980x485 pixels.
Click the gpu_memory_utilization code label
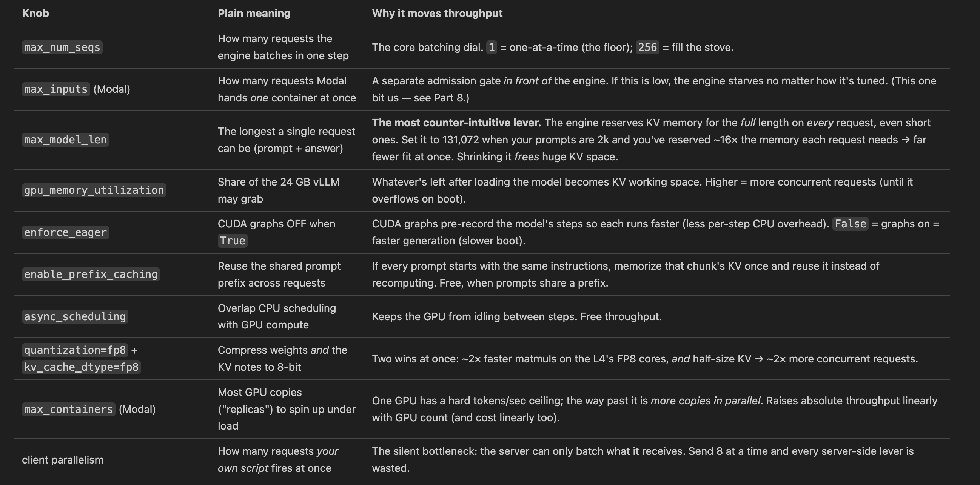pos(94,190)
